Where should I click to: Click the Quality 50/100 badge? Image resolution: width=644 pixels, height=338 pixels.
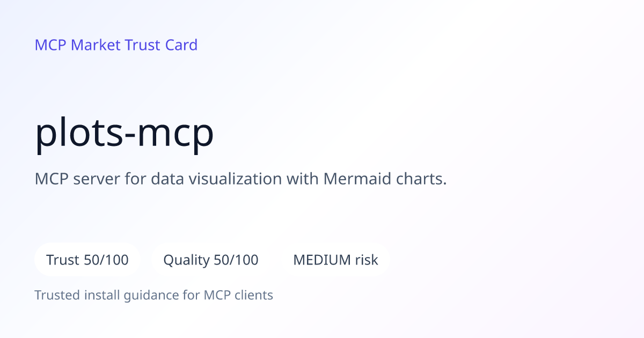(x=211, y=260)
